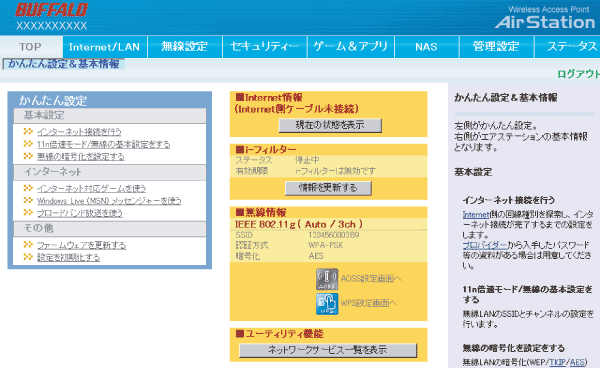The height and width of the screenshot is (368, 600).
Task: Click arrow icon beside Windows Live メッセンジャー link
Action: [28, 200]
